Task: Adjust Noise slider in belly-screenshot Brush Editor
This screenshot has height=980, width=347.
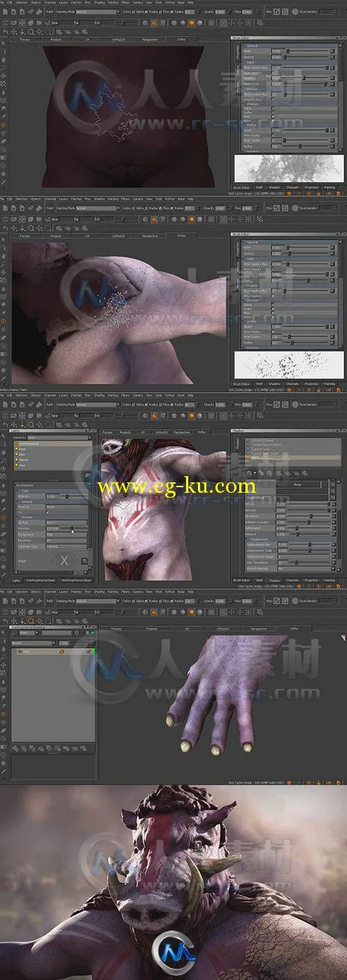Action: point(306,51)
